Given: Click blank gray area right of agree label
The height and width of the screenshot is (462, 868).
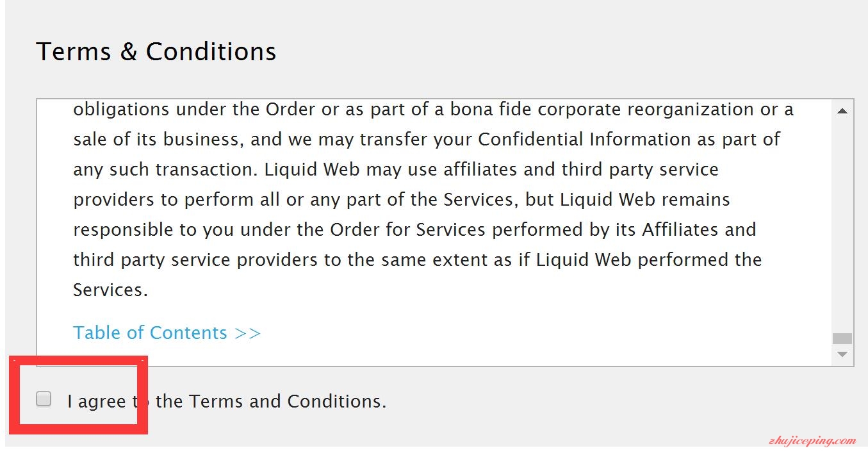Looking at the screenshot, I should coord(609,402).
